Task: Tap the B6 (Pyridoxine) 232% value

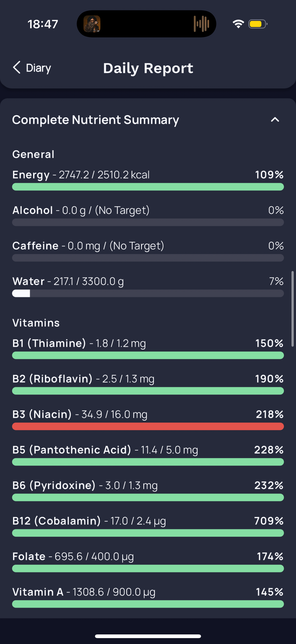Action: pyautogui.click(x=269, y=485)
